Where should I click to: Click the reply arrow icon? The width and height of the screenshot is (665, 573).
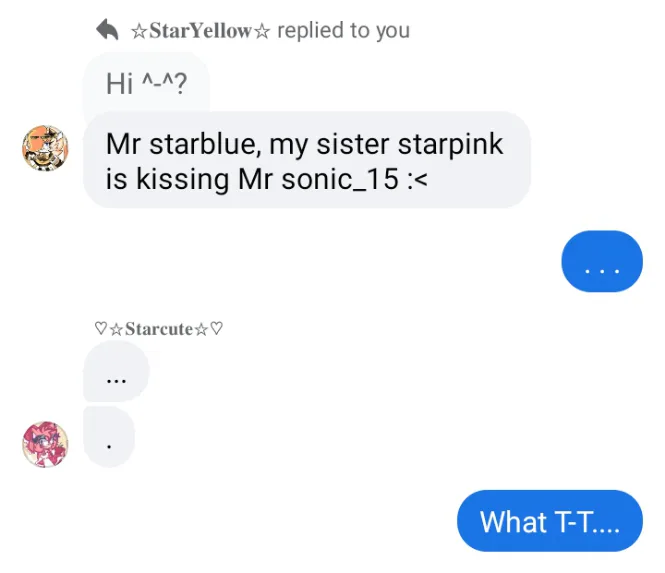108,30
